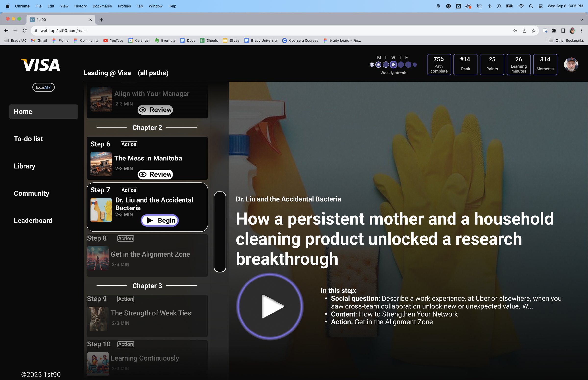Viewport: 588px width, 380px height.
Task: Open the all paths link
Action: 153,73
